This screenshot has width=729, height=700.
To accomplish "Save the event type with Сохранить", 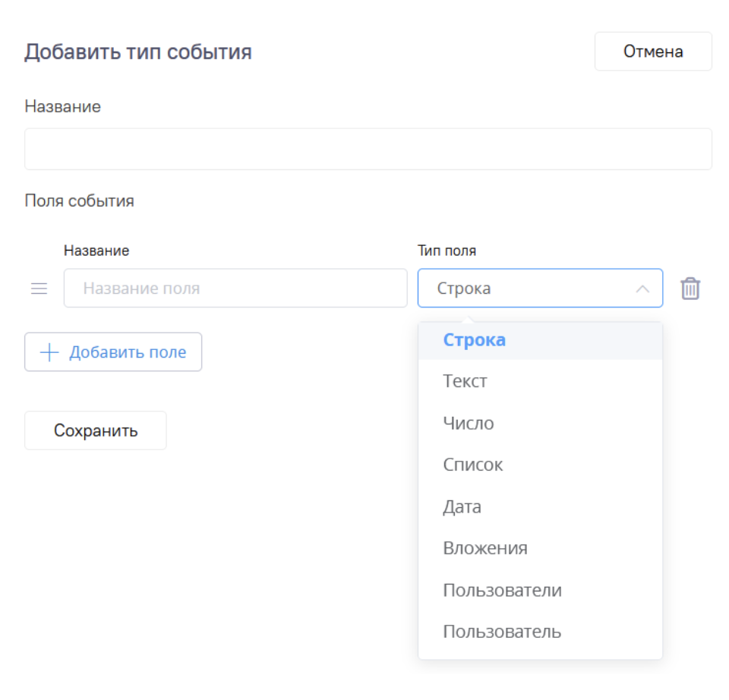I will (95, 430).
